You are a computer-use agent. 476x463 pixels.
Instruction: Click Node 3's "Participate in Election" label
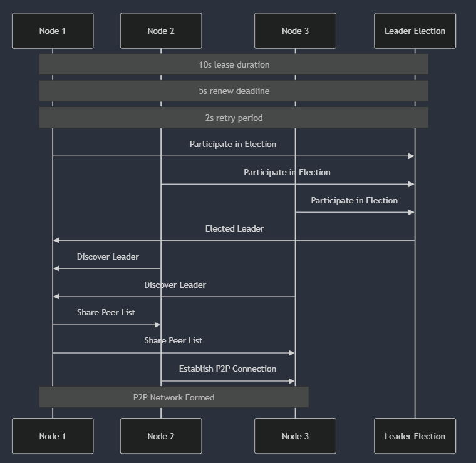point(354,201)
